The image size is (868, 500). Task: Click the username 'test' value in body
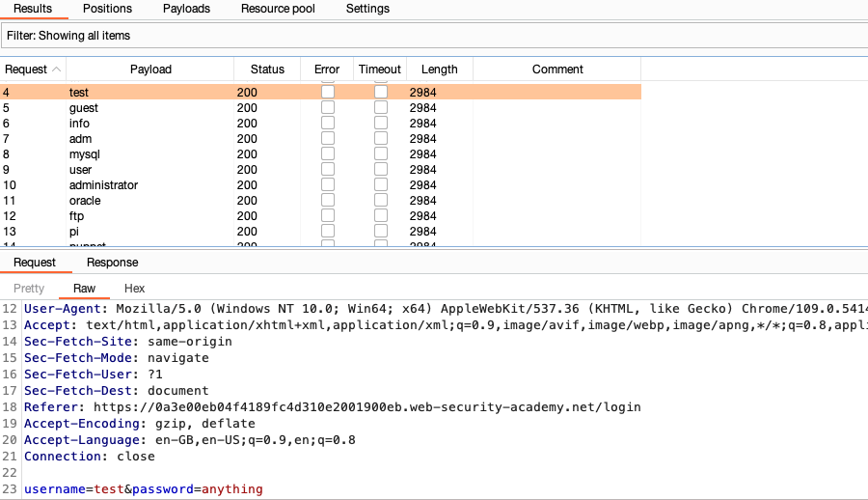[108, 489]
